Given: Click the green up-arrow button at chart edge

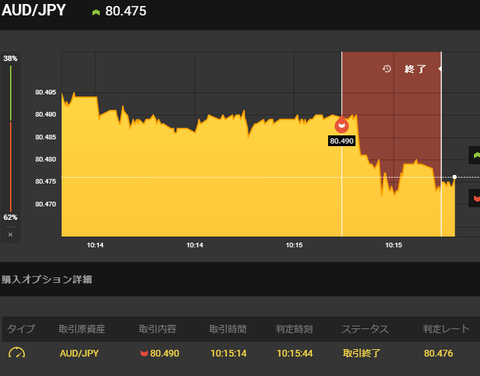Looking at the screenshot, I should coord(475,155).
